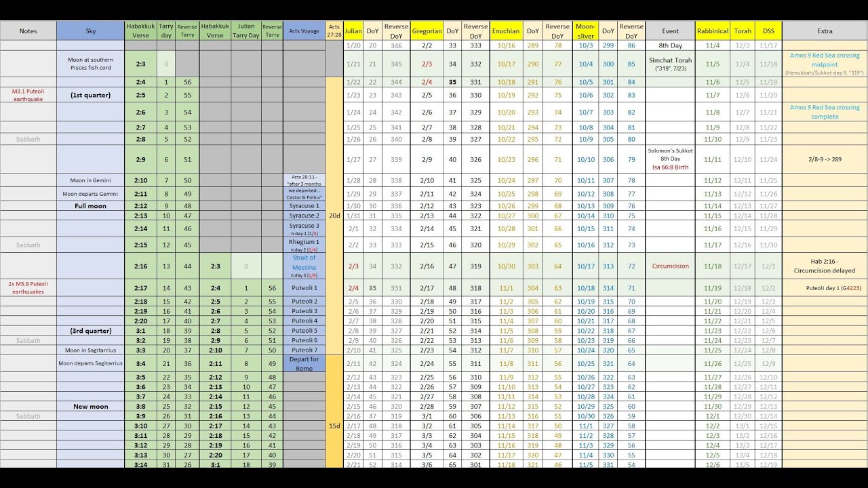
Task: Click the 'Puteoli day 1 (G4223)' cell
Action: 825,288
